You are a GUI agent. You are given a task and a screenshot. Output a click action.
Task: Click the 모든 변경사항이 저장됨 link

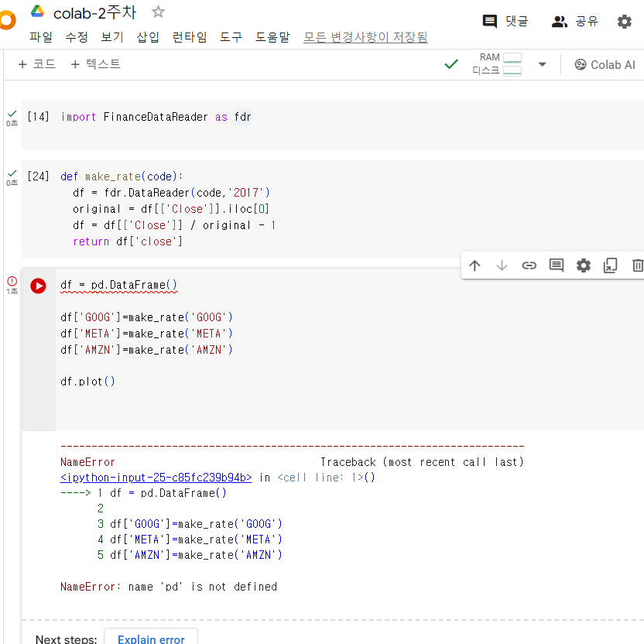365,37
